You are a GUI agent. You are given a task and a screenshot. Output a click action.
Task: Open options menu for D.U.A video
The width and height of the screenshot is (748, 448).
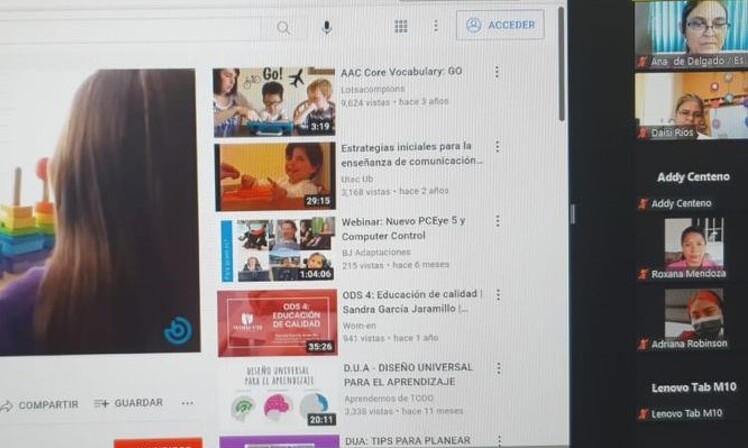coord(499,368)
